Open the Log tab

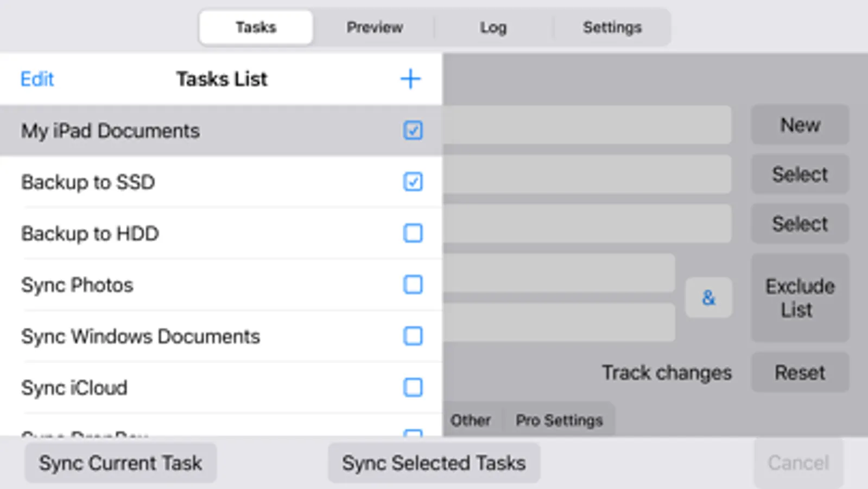[x=493, y=27]
